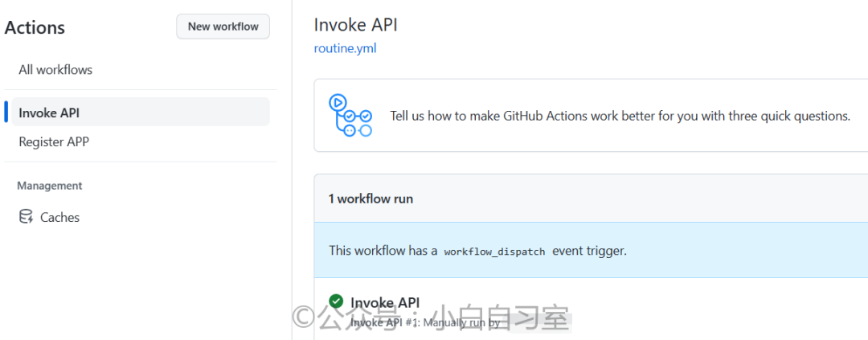
Task: Click the green success check icon
Action: point(335,301)
